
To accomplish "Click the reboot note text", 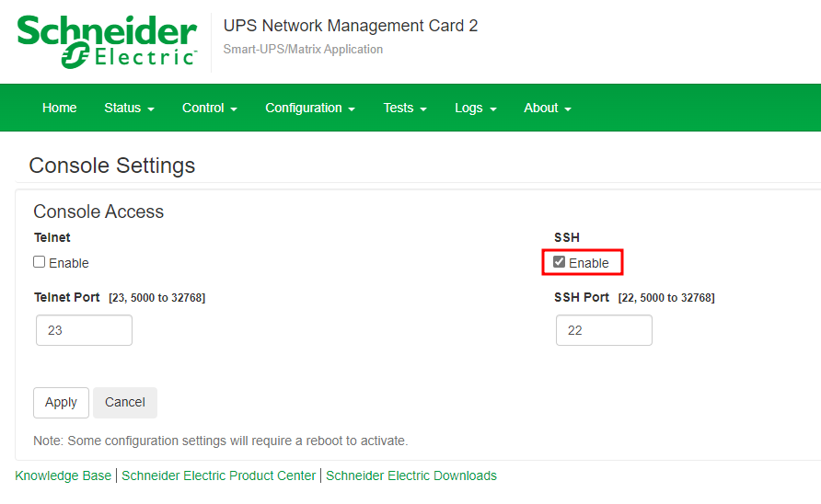I will point(220,441).
